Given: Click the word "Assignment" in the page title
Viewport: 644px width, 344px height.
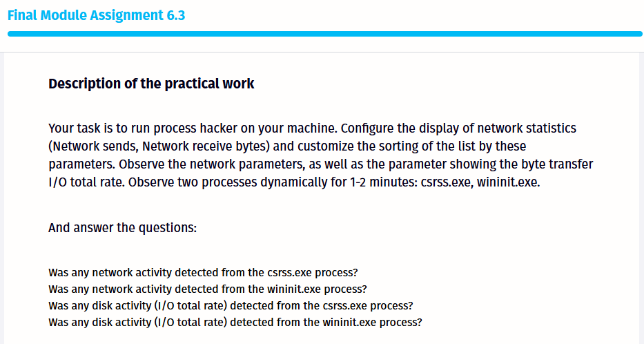Looking at the screenshot, I should 126,15.
